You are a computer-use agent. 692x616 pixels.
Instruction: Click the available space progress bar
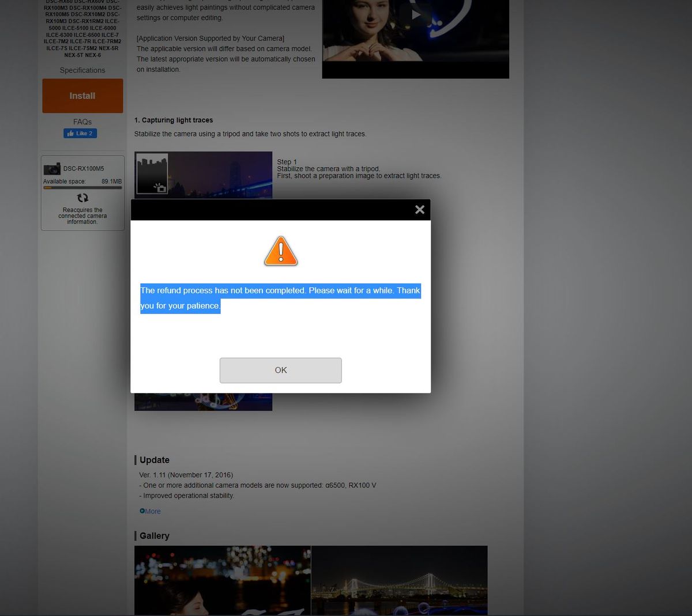(x=82, y=187)
